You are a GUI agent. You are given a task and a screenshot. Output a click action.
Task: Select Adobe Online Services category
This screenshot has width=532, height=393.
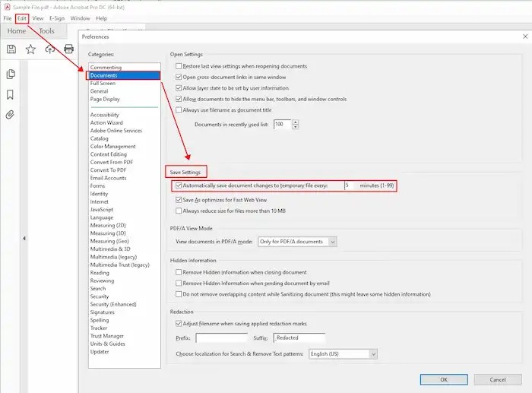[x=116, y=131]
